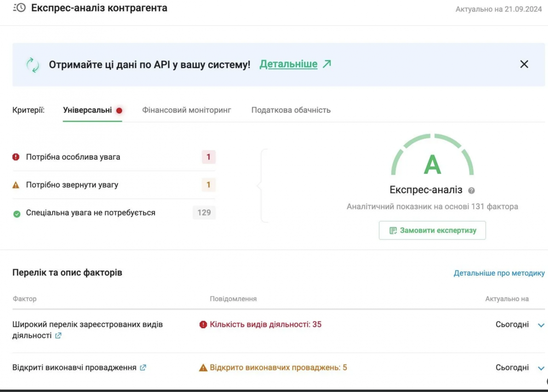Click the API sync arrows icon
The height and width of the screenshot is (392, 548).
tap(33, 65)
